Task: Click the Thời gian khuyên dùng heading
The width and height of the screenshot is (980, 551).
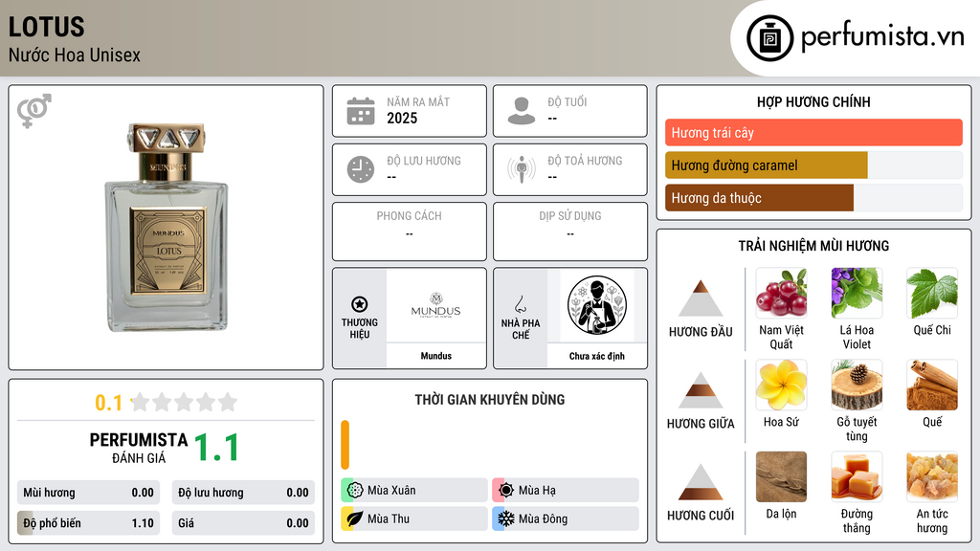Action: click(x=490, y=399)
